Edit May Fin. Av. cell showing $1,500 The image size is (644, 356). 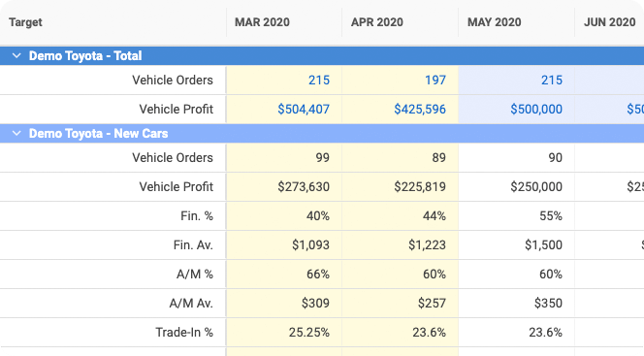(x=516, y=245)
